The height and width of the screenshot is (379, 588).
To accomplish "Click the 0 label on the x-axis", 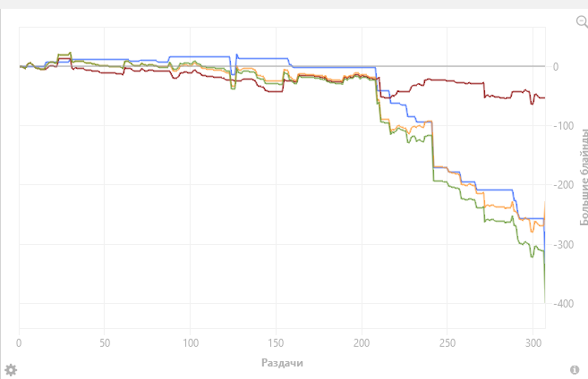I will 19,342.
